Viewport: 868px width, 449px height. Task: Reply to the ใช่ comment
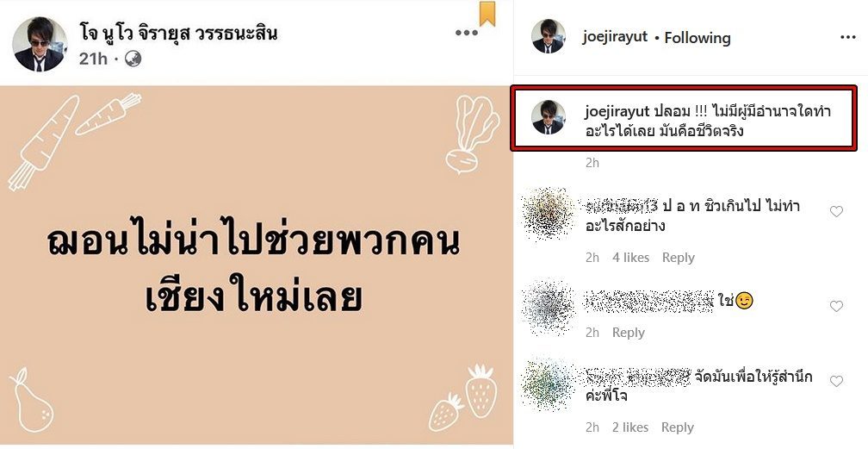click(629, 333)
